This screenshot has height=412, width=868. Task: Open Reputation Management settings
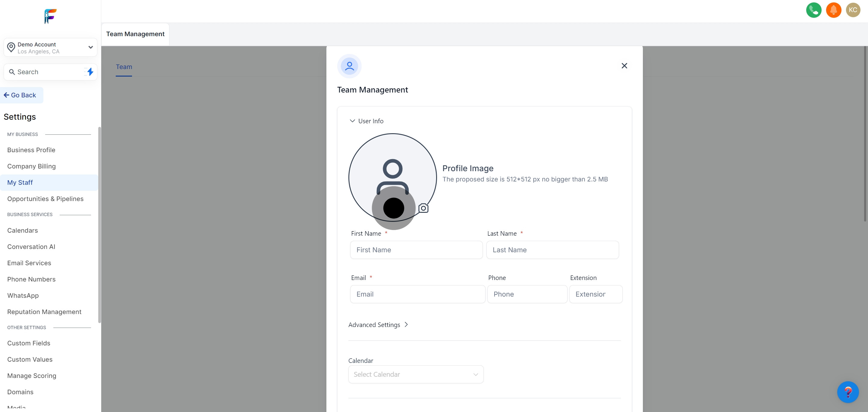point(44,312)
